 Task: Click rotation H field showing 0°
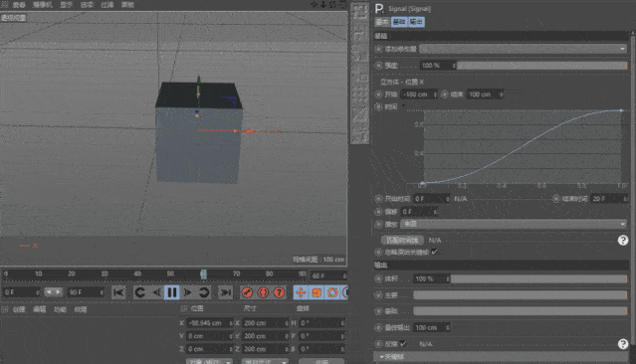coord(322,323)
